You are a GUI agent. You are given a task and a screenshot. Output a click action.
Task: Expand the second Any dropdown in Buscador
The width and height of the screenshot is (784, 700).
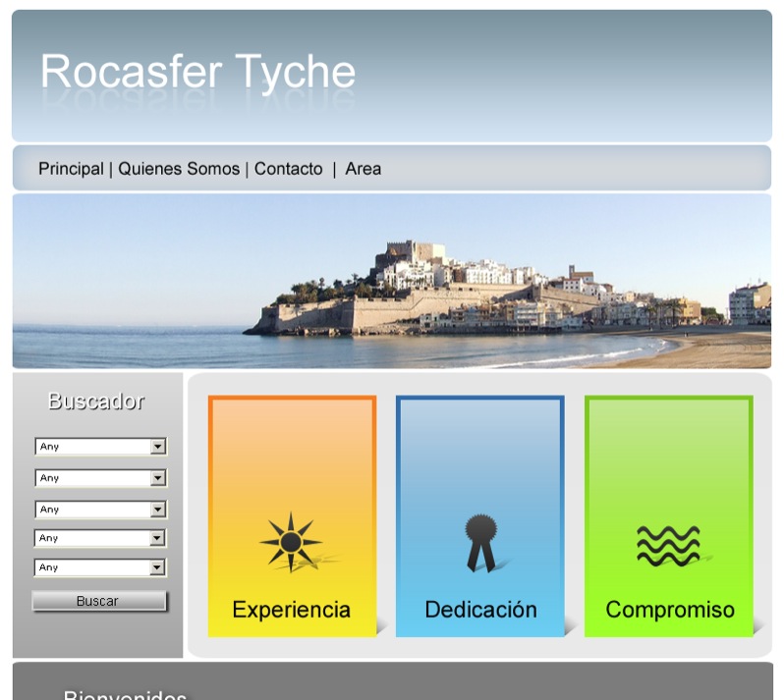point(100,478)
